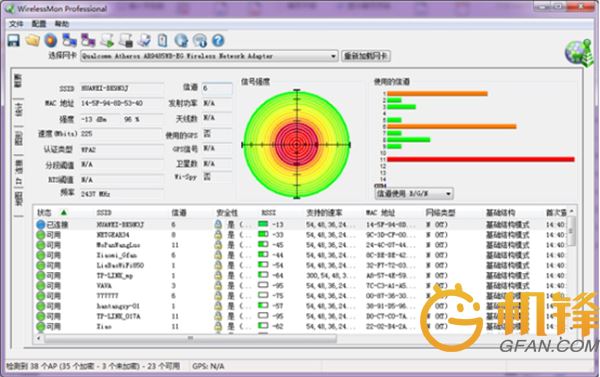This screenshot has width=600, height=377.
Task: Click the green available icon in NETGEAR34 row
Action: coord(41,235)
